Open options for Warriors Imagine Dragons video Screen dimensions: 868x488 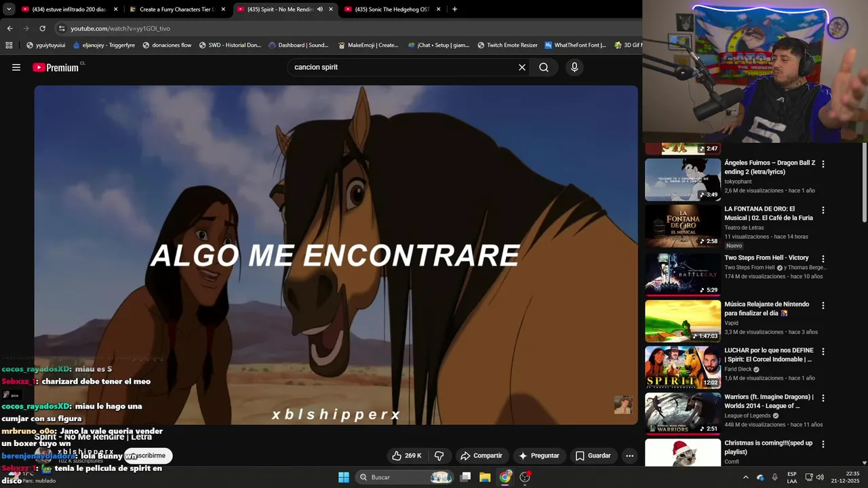pyautogui.click(x=823, y=398)
